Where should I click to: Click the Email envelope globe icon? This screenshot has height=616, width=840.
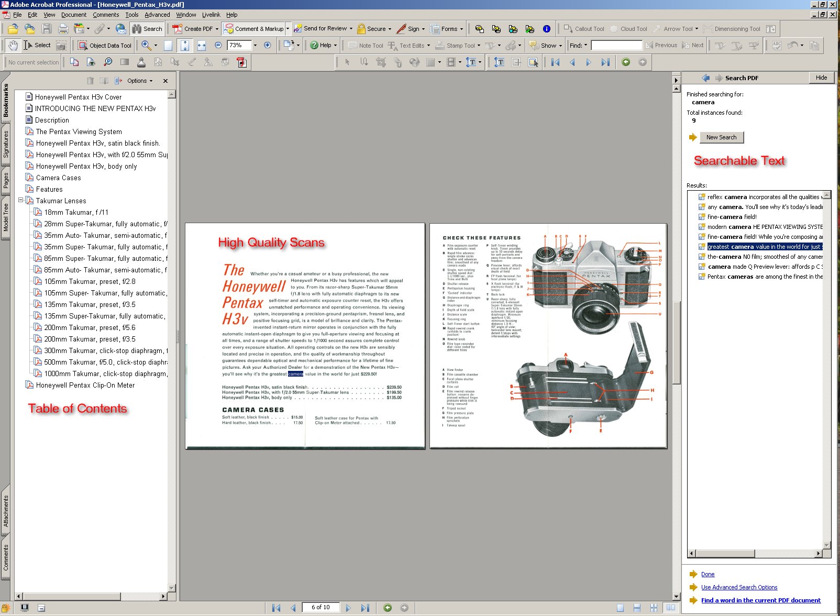(x=121, y=29)
